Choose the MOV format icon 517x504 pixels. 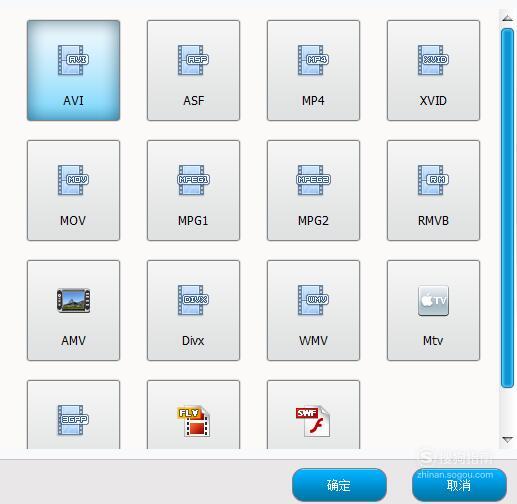point(73,190)
